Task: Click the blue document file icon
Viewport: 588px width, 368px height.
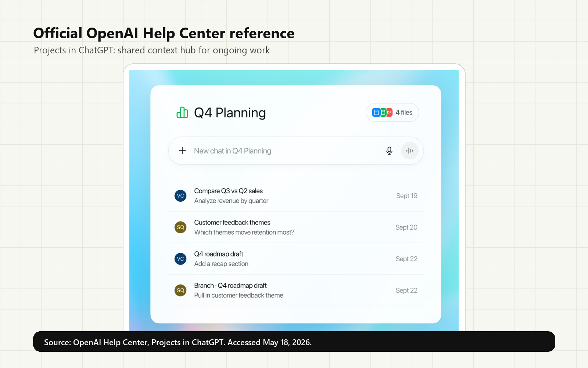Action: (376, 112)
